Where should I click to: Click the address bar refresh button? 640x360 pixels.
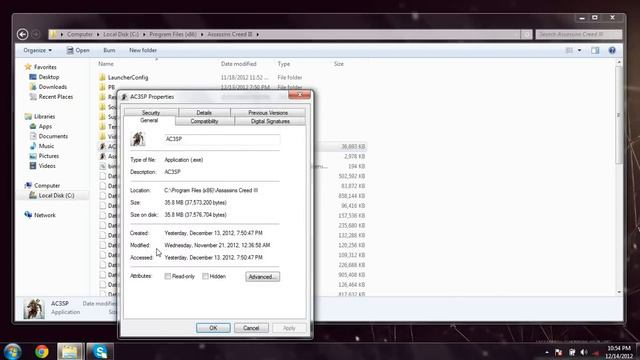527,35
